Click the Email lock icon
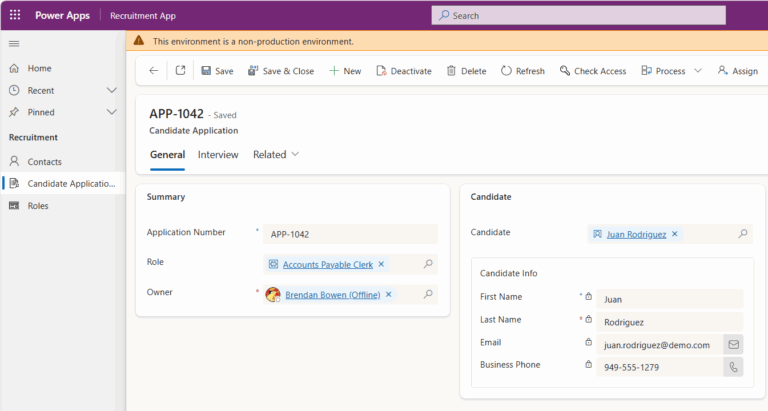Image resolution: width=768 pixels, height=411 pixels. 589,342
